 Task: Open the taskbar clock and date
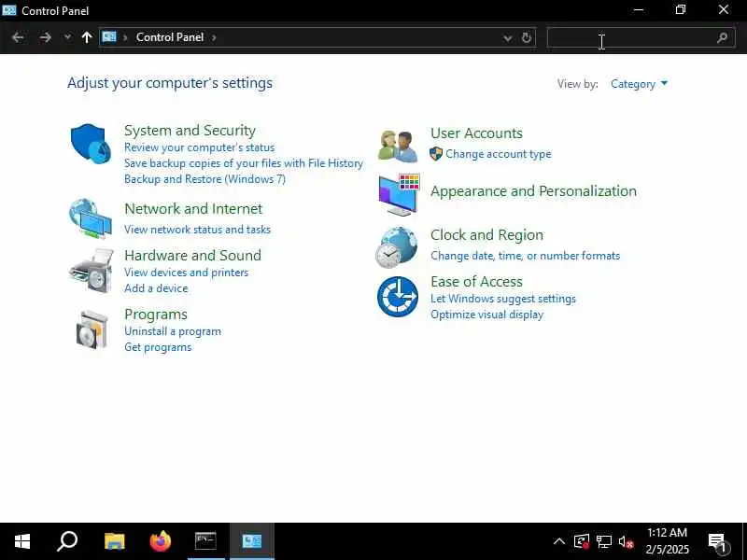point(667,541)
